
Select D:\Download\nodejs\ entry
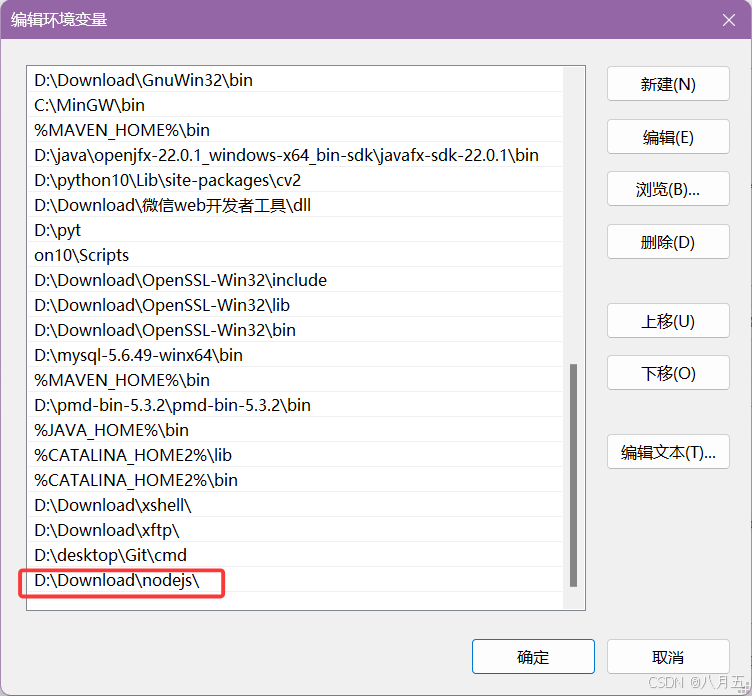tap(295, 579)
